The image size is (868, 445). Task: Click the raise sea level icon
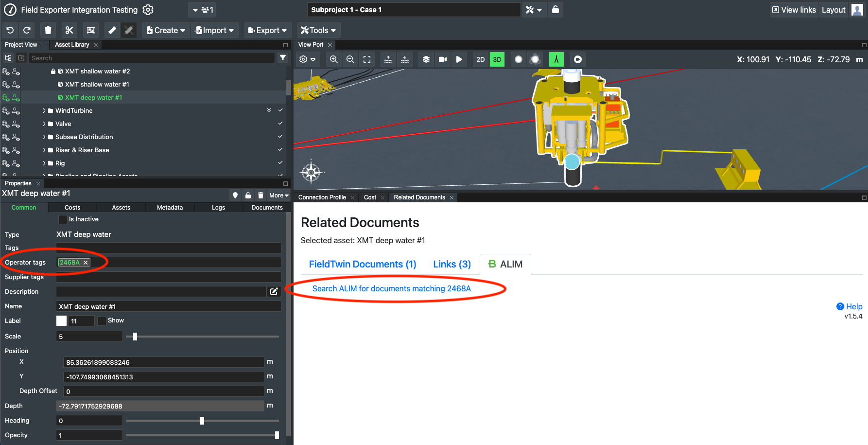click(x=388, y=59)
